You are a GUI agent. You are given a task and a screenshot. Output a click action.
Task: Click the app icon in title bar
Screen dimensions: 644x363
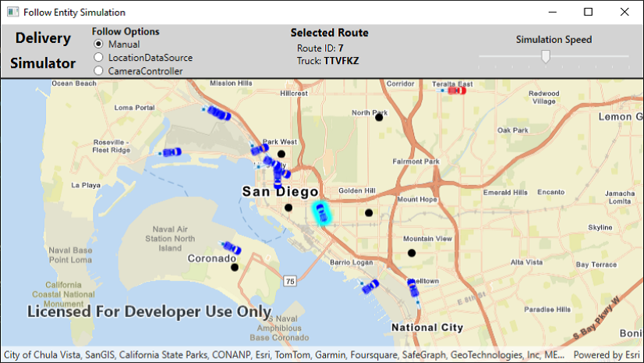12,12
